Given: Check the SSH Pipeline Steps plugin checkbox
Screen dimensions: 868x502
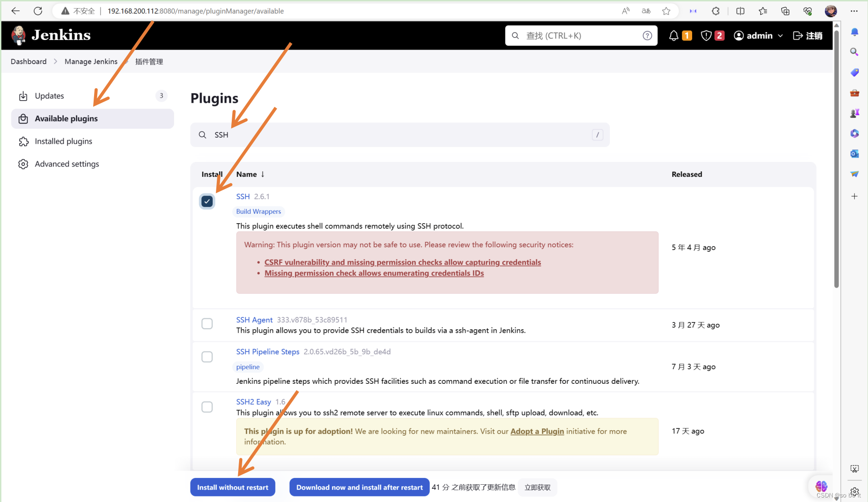Looking at the screenshot, I should (207, 357).
